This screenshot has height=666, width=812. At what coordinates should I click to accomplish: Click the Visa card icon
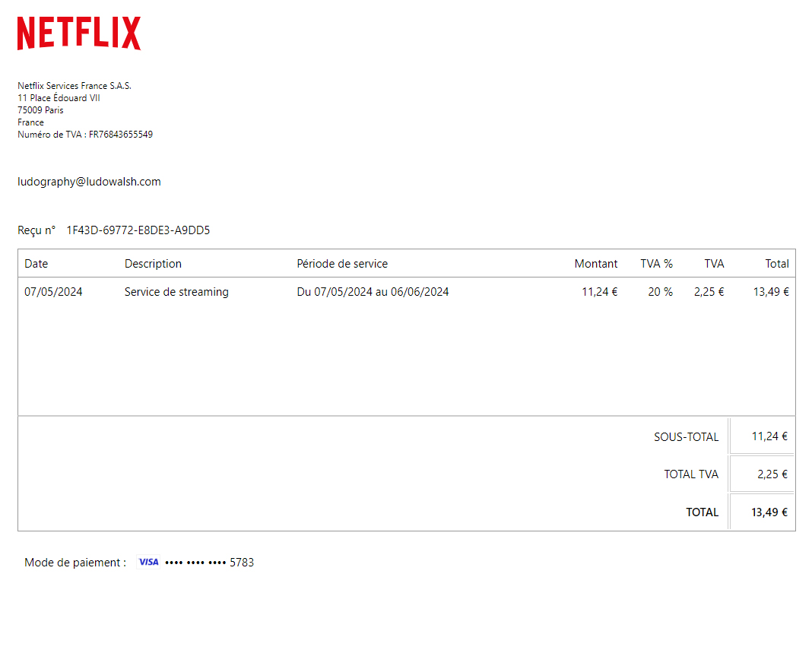pos(148,562)
